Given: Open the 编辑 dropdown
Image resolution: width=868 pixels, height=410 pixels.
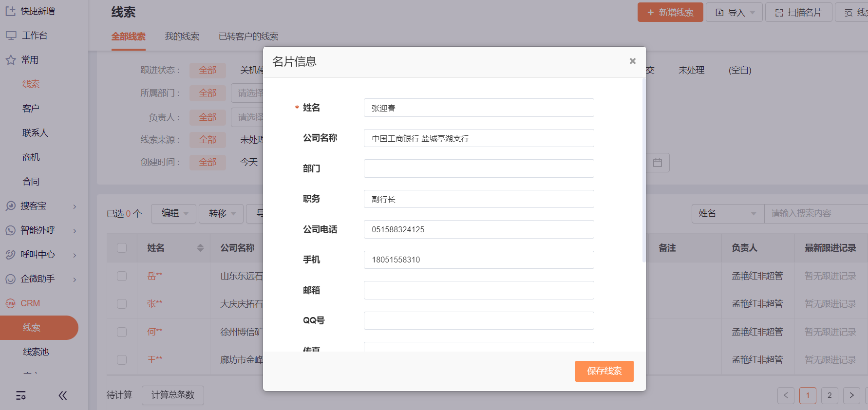Looking at the screenshot, I should 173,213.
